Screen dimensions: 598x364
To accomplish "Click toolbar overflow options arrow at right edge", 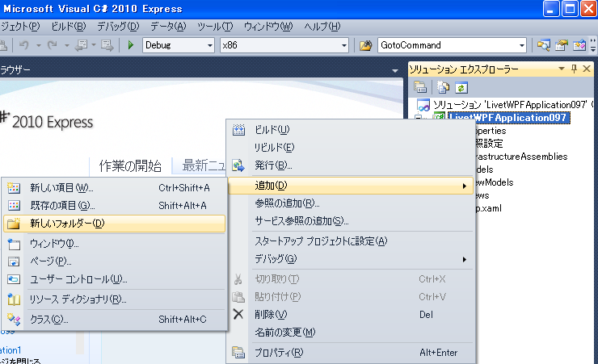I will pos(592,45).
